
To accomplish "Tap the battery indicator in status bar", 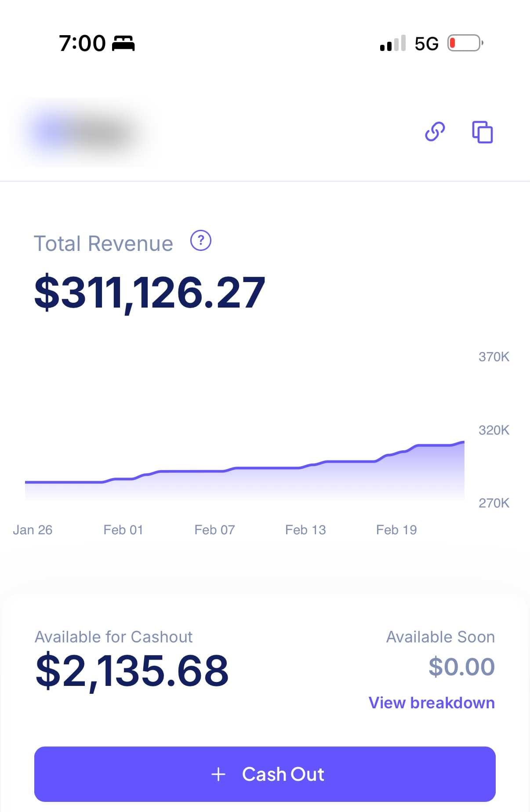I will 465,43.
